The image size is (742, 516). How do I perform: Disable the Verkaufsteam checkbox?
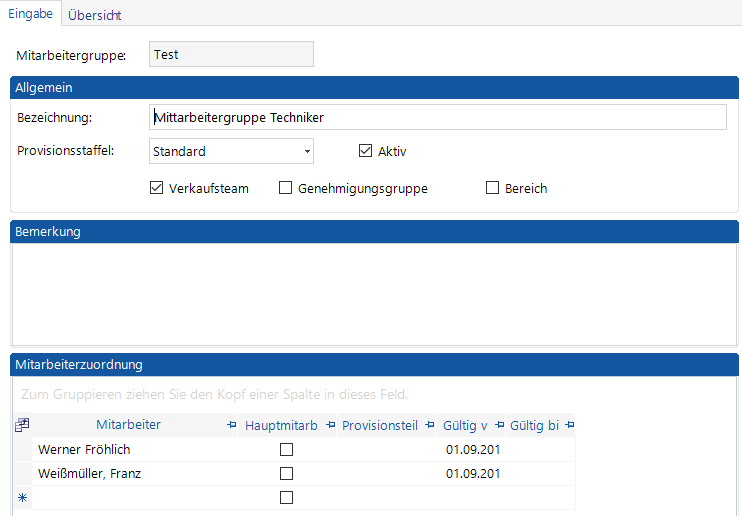coord(155,188)
